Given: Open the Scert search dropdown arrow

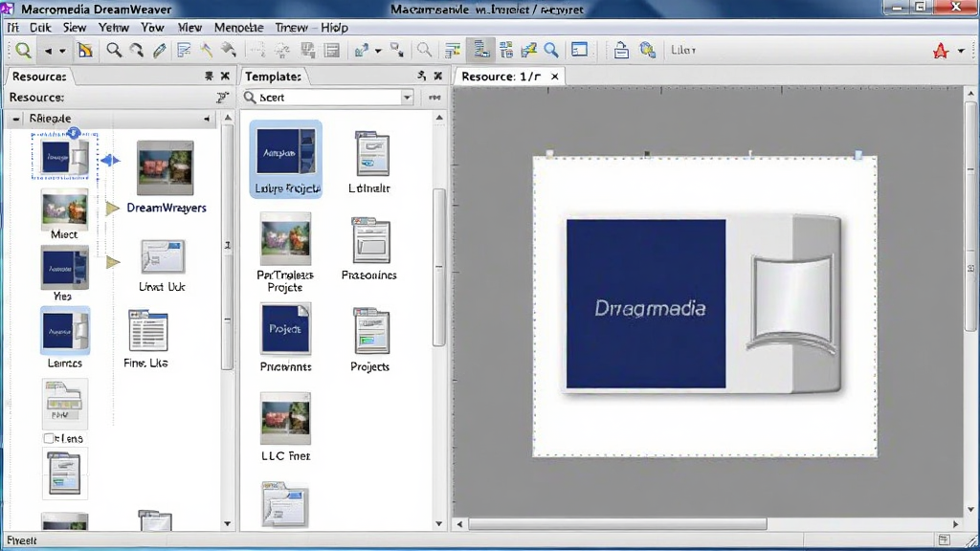Looking at the screenshot, I should tap(407, 98).
